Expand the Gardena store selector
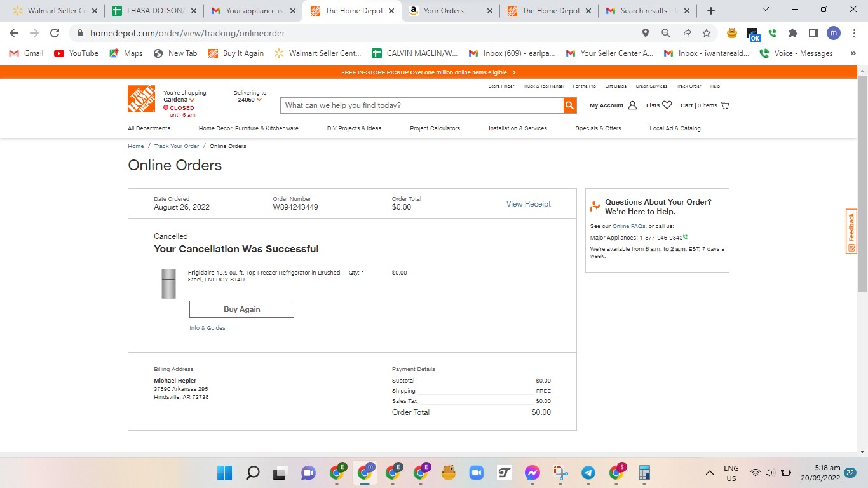This screenshot has height=488, width=868. (179, 100)
